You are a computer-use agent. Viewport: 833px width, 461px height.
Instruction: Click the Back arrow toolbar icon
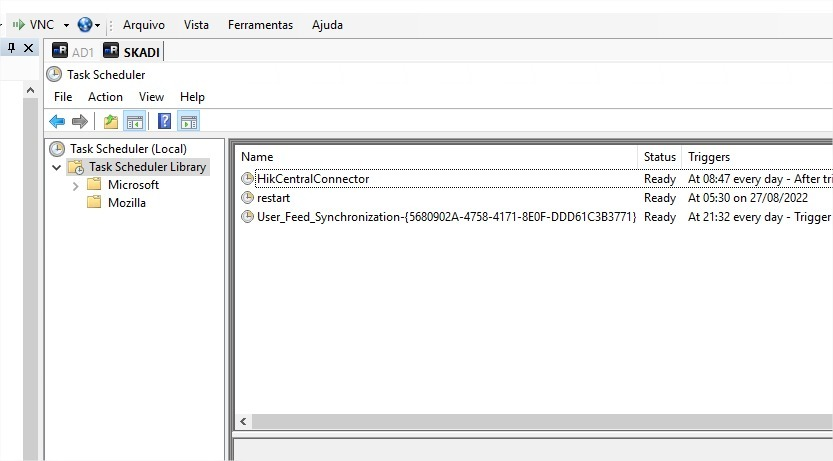coord(57,122)
